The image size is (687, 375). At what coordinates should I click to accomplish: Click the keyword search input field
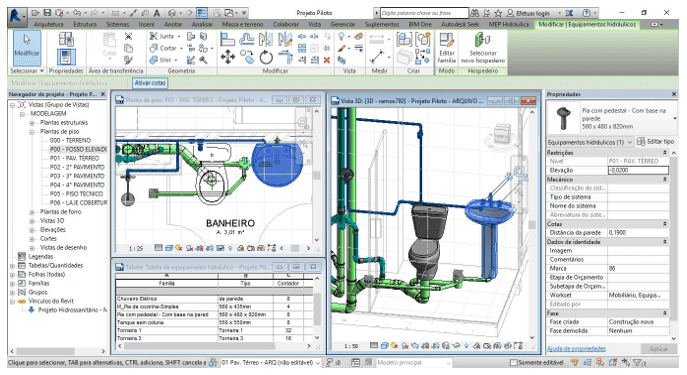pyautogui.click(x=425, y=13)
